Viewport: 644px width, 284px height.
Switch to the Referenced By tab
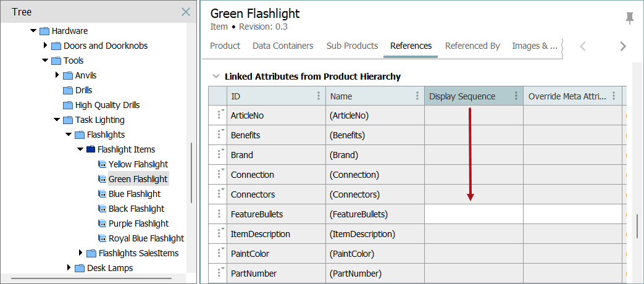pos(472,46)
